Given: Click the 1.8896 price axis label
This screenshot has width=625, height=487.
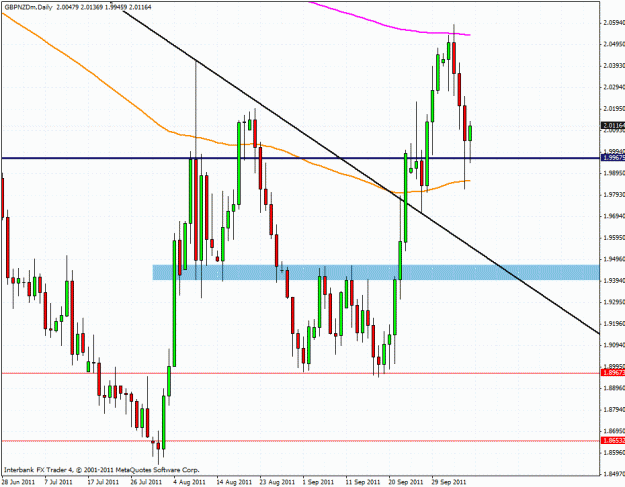Looking at the screenshot, I should click(x=613, y=388).
